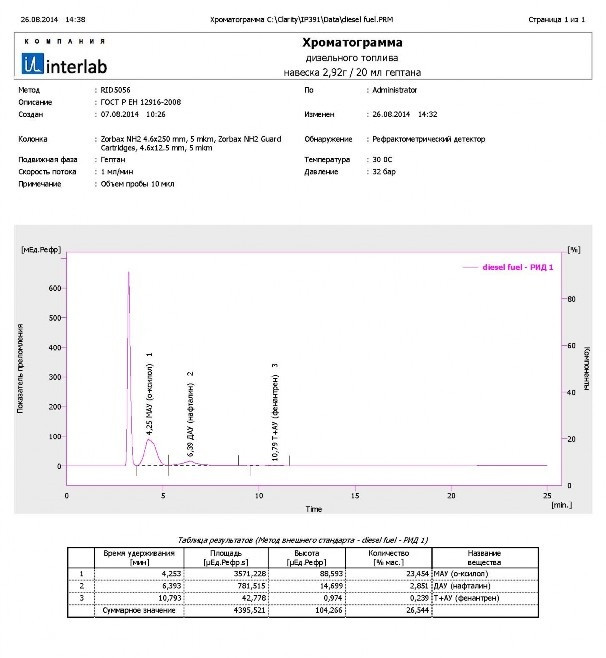Click the mobile phase value 'Гептан'
This screenshot has height=658, width=606.
click(x=113, y=159)
